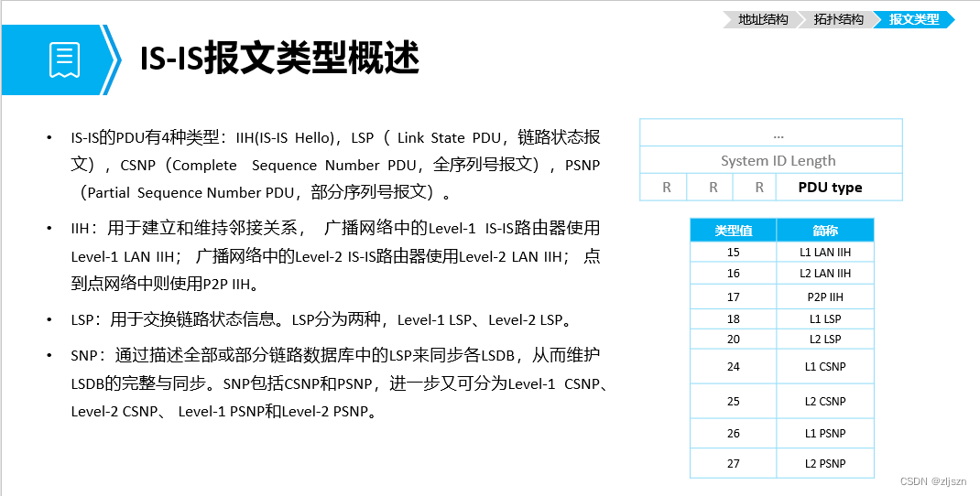Click the type value 27 cell
The width and height of the screenshot is (980, 496).
733,464
